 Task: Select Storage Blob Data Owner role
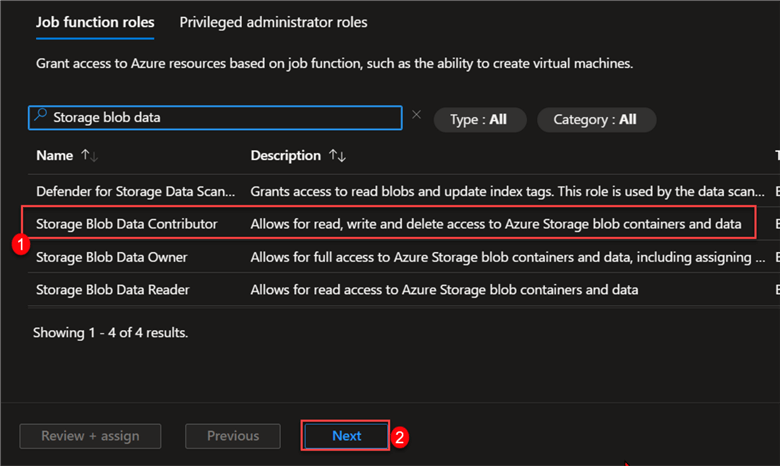111,257
